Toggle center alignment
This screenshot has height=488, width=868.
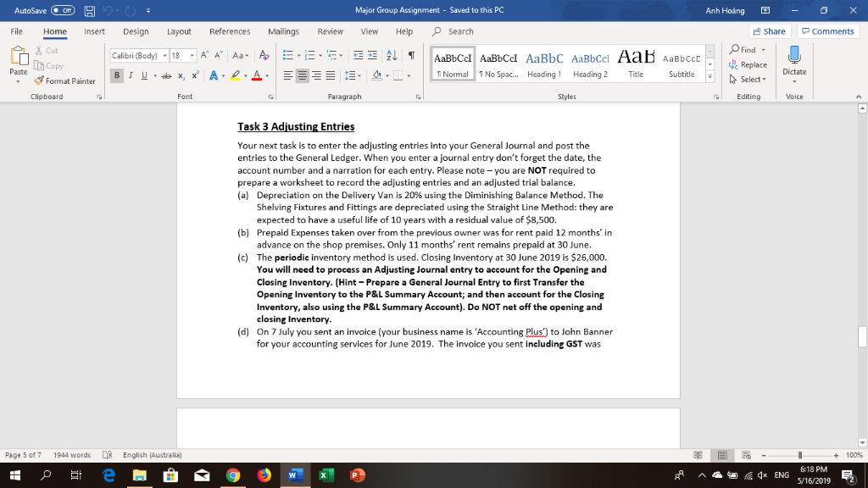[303, 75]
